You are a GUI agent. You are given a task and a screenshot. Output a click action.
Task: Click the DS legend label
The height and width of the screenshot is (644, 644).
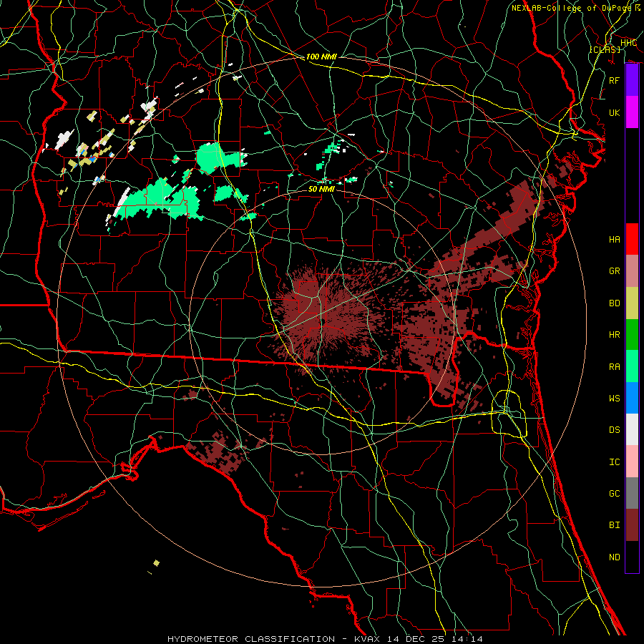pyautogui.click(x=615, y=430)
